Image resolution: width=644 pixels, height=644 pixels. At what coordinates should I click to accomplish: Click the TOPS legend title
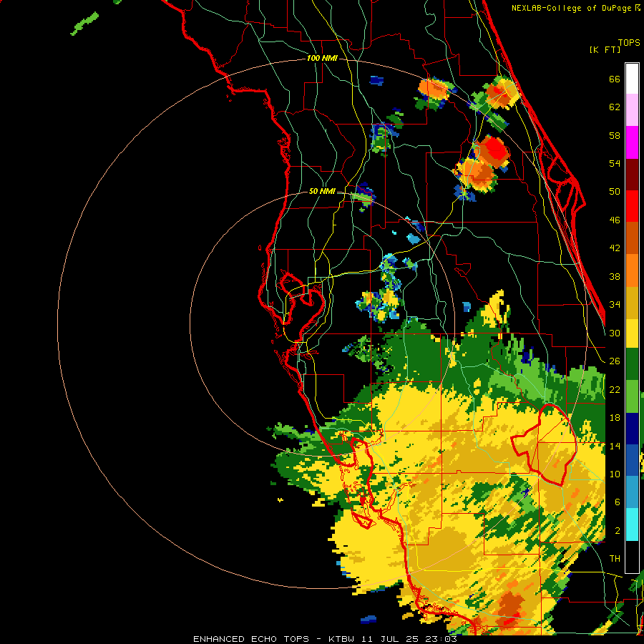(x=629, y=43)
